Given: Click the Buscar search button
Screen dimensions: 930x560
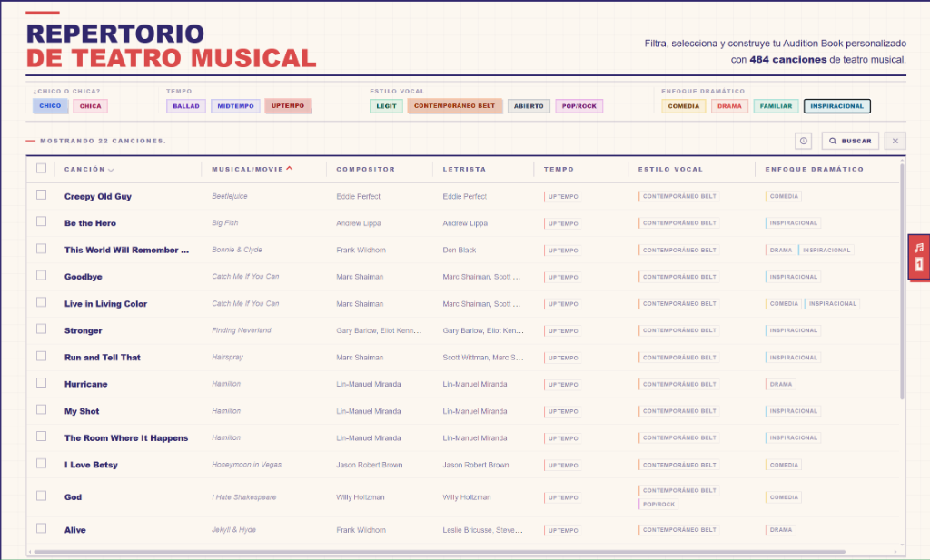Looking at the screenshot, I should point(850,141).
